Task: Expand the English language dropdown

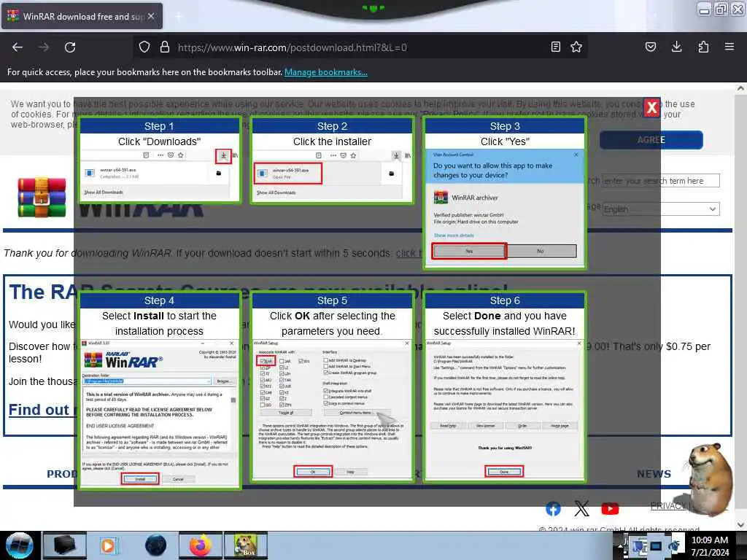Action: click(661, 209)
